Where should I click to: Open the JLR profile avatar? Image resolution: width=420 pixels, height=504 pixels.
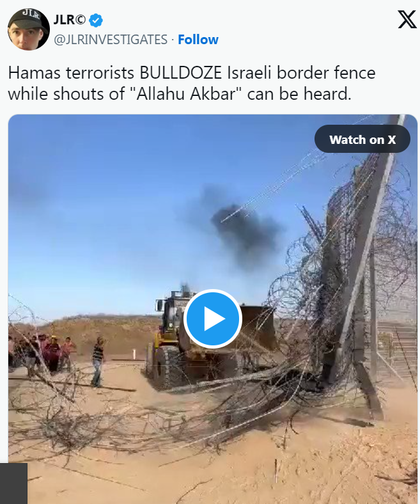pyautogui.click(x=29, y=29)
